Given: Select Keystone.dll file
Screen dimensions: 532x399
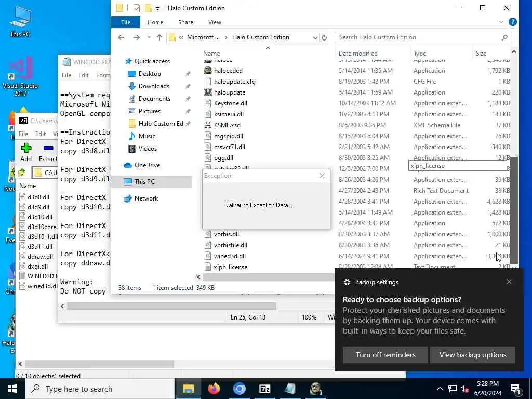Looking at the screenshot, I should 230,103.
